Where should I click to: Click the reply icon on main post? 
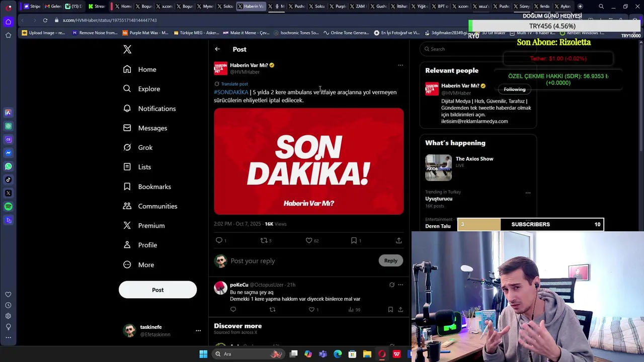(x=219, y=240)
